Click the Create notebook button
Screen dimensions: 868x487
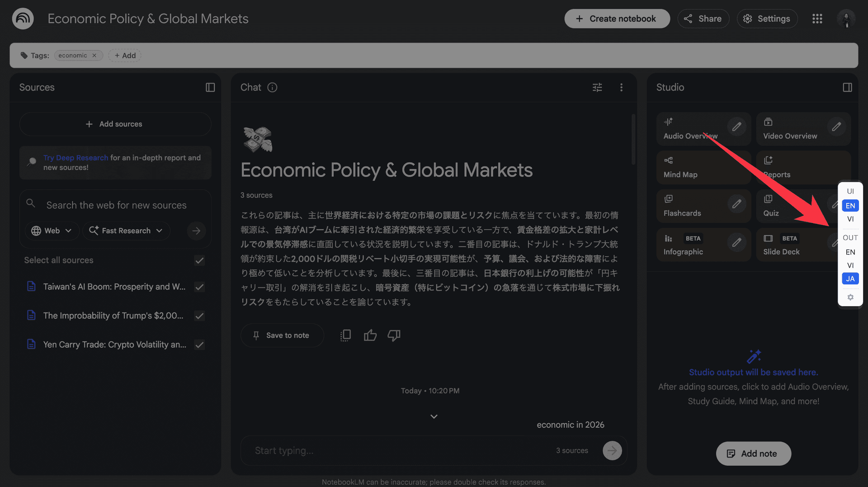(617, 19)
